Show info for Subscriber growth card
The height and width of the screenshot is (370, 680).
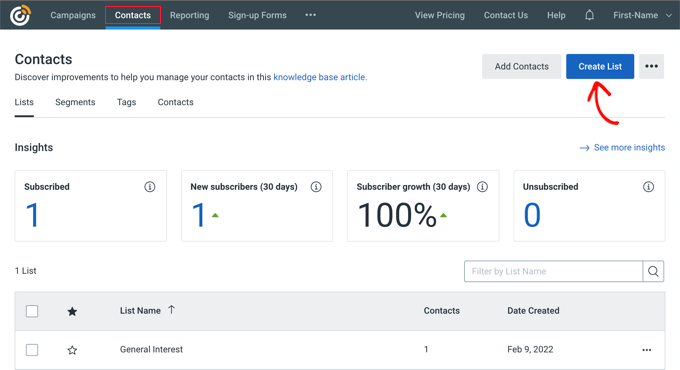point(482,187)
